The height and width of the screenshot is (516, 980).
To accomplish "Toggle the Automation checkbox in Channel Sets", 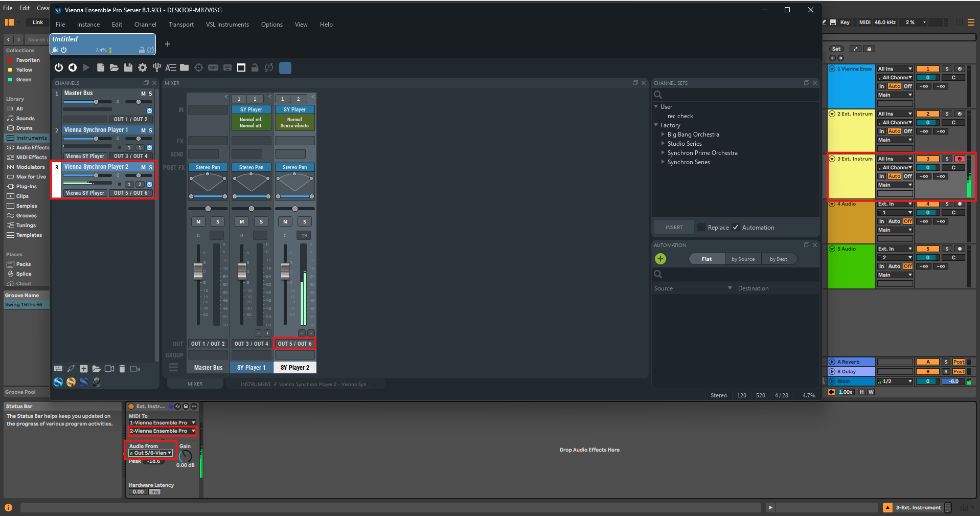I will [x=736, y=228].
